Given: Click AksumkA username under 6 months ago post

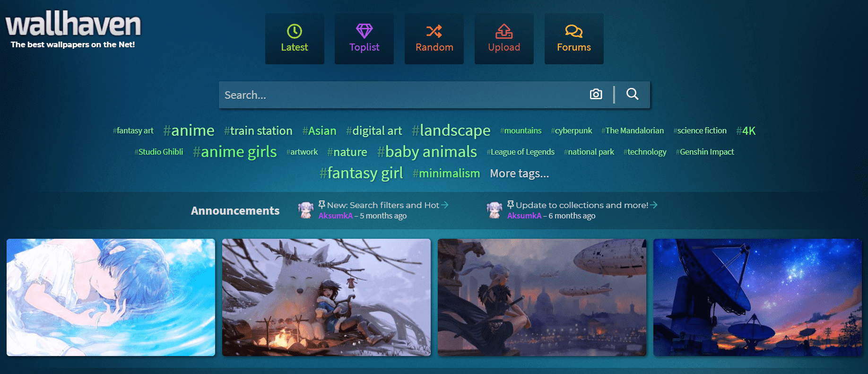Looking at the screenshot, I should pyautogui.click(x=524, y=216).
